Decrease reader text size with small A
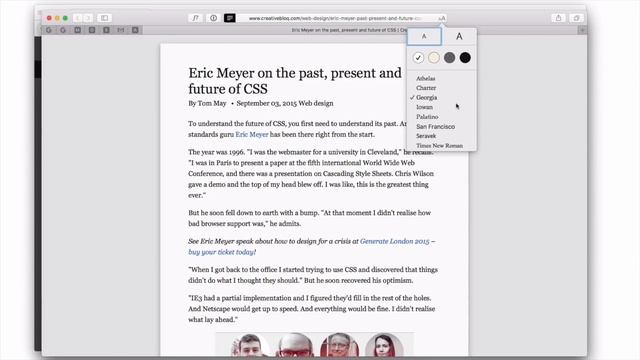This screenshot has height=360, width=640. tap(424, 36)
